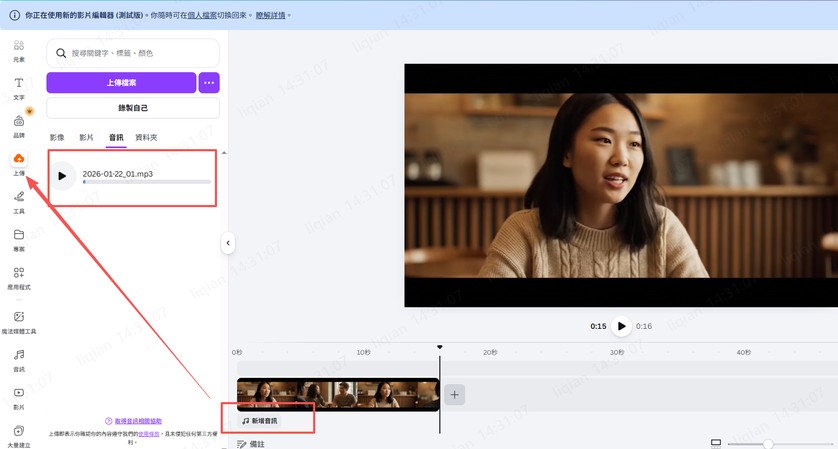Collapse the side panel with the chevron

click(228, 243)
